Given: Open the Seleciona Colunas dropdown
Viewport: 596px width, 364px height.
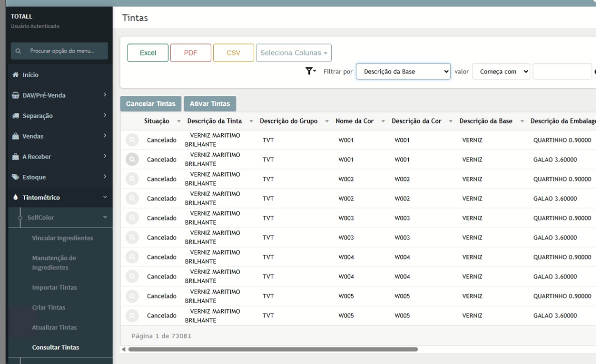Looking at the screenshot, I should (293, 53).
